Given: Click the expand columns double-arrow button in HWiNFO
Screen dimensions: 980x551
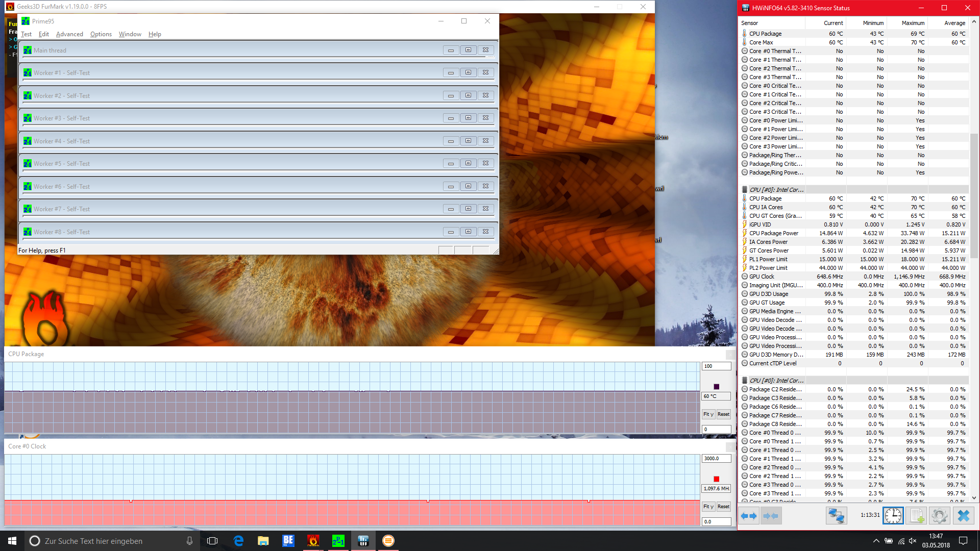Looking at the screenshot, I should (x=749, y=516).
